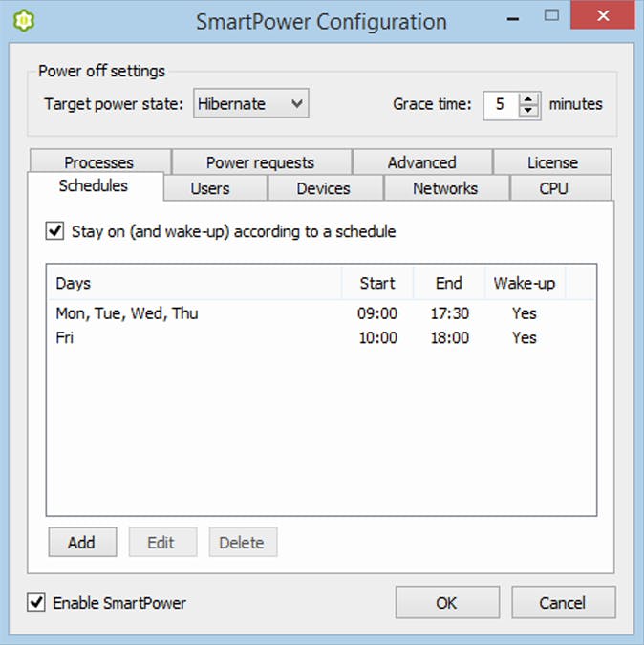The image size is (644, 645).
Task: Open the License tab
Action: point(552,162)
